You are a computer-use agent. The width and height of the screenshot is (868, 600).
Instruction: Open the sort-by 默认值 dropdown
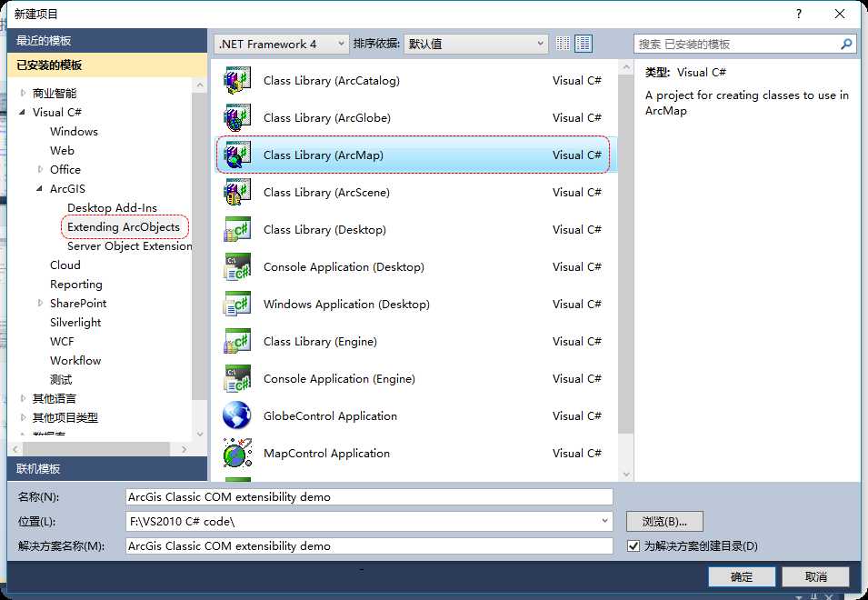click(x=476, y=44)
